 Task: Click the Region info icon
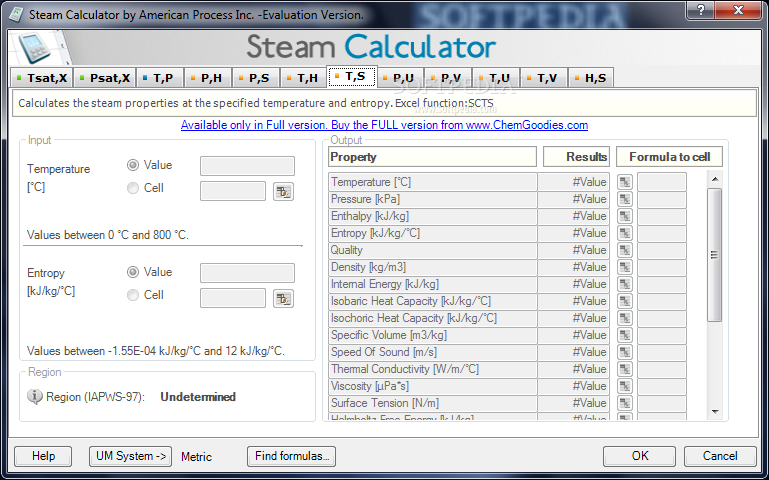pos(34,396)
